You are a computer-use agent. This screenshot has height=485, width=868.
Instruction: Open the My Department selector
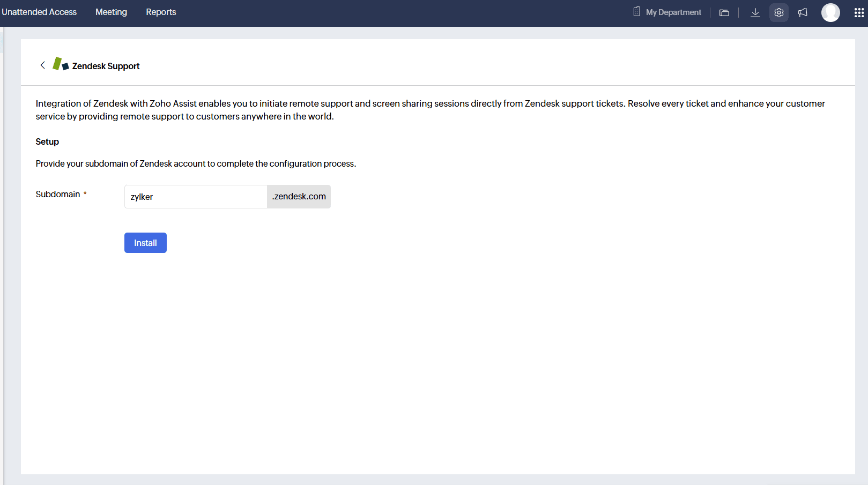click(673, 12)
